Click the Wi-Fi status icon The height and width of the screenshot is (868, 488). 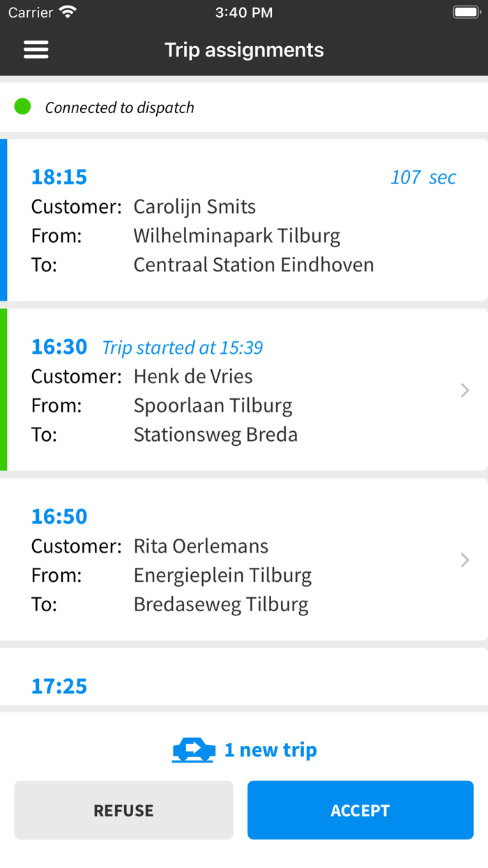[x=68, y=13]
